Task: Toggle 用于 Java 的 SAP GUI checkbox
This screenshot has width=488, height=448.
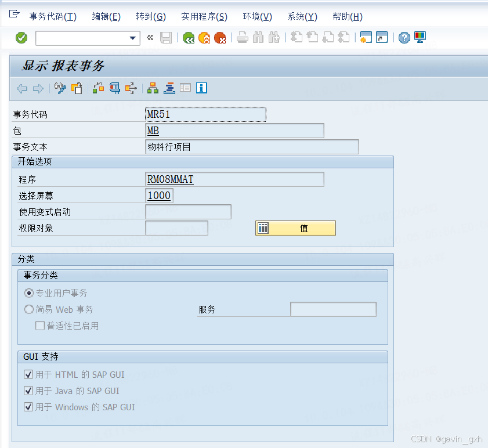Action: (x=28, y=391)
